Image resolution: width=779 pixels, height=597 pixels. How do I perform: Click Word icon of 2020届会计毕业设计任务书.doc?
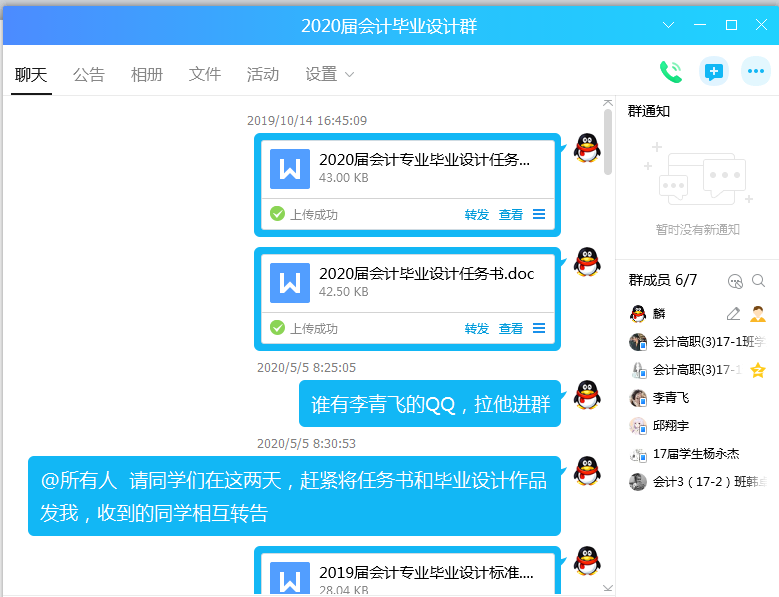(290, 283)
